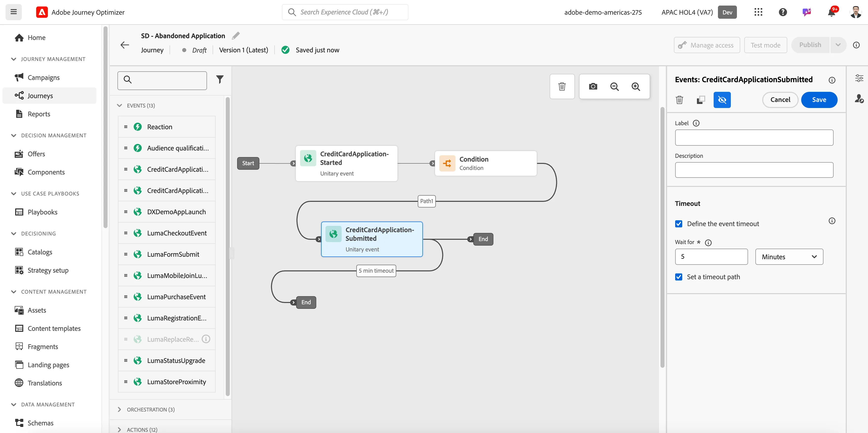Open Campaigns in sidebar
The width and height of the screenshot is (868, 433).
pos(44,77)
